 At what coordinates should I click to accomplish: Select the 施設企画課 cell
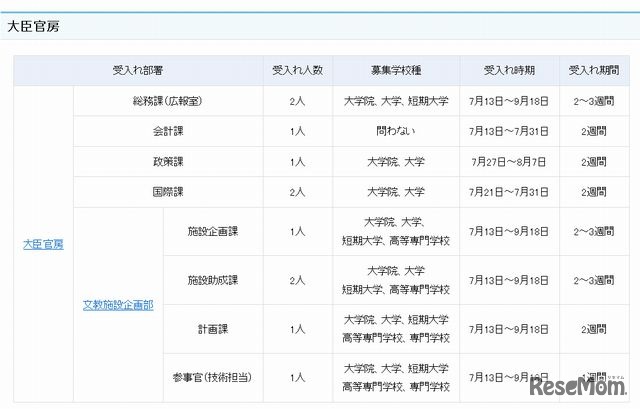[x=213, y=231]
